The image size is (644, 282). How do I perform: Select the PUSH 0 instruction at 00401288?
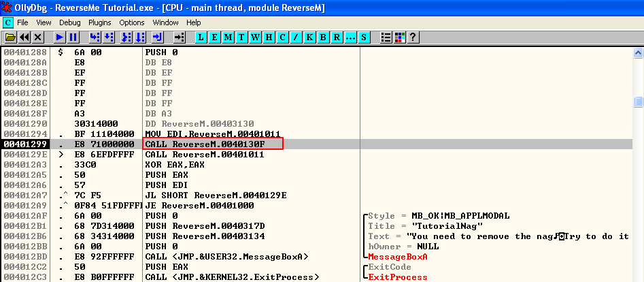(x=161, y=52)
